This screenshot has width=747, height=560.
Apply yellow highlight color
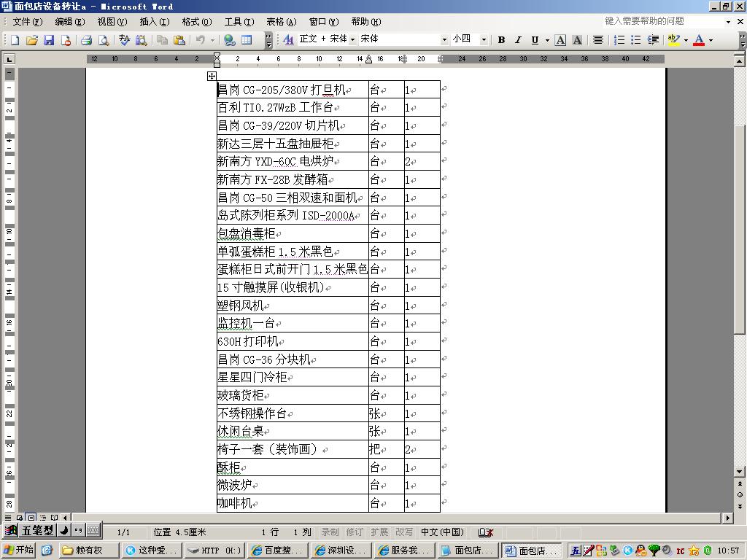point(673,40)
